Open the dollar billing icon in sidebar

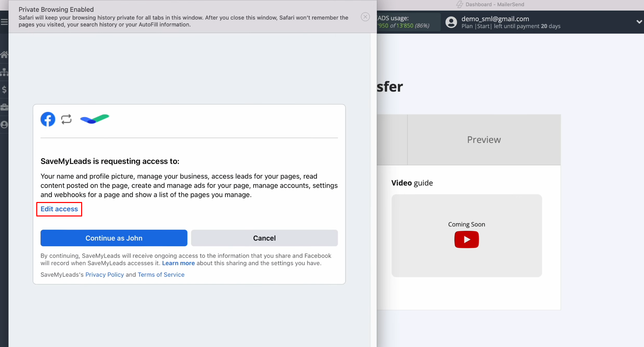[4, 90]
